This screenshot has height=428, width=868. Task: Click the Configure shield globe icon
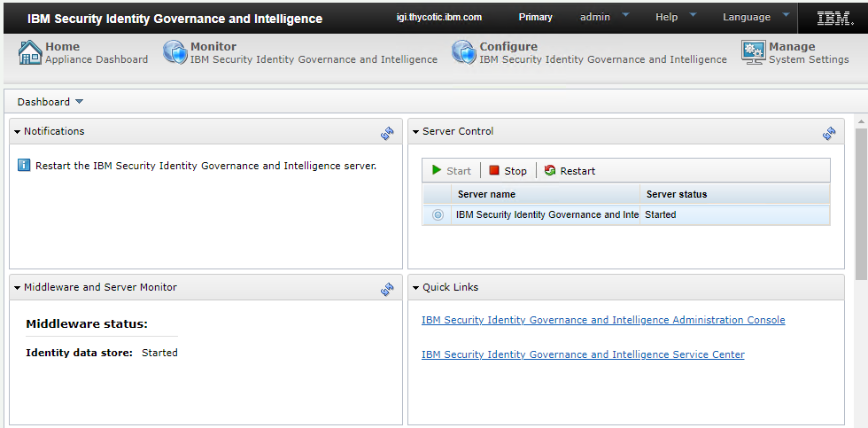464,52
